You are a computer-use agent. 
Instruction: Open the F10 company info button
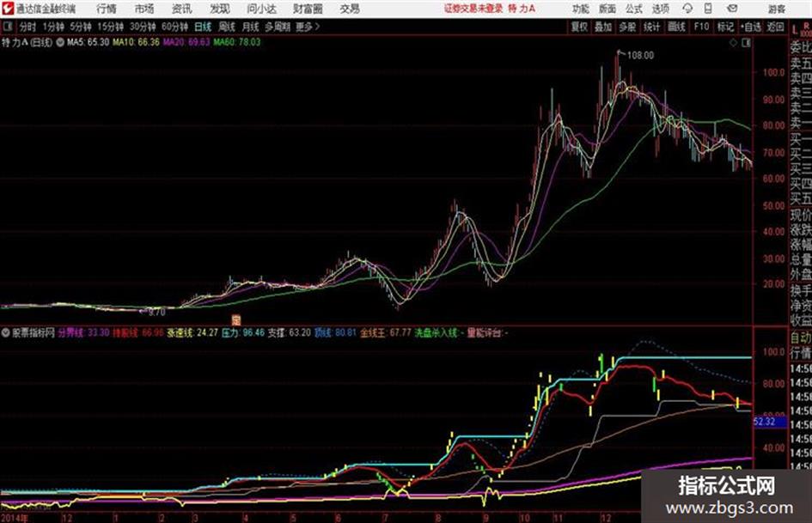tap(701, 27)
